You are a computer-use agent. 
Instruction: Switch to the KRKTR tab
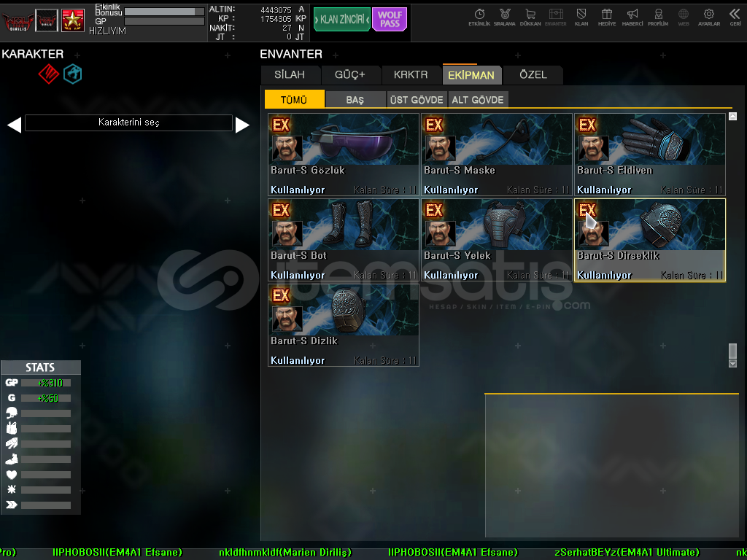click(411, 75)
